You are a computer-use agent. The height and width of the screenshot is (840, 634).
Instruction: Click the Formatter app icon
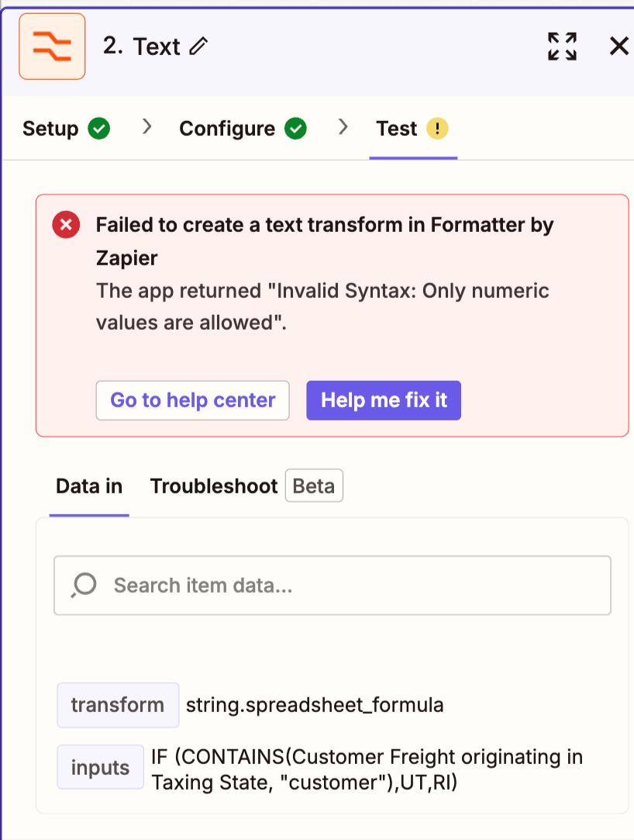52,47
